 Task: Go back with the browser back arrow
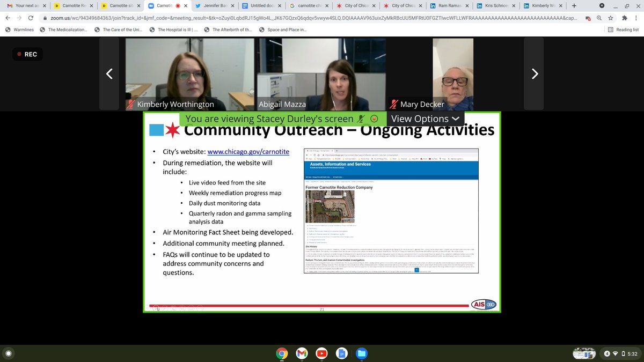click(7, 17)
